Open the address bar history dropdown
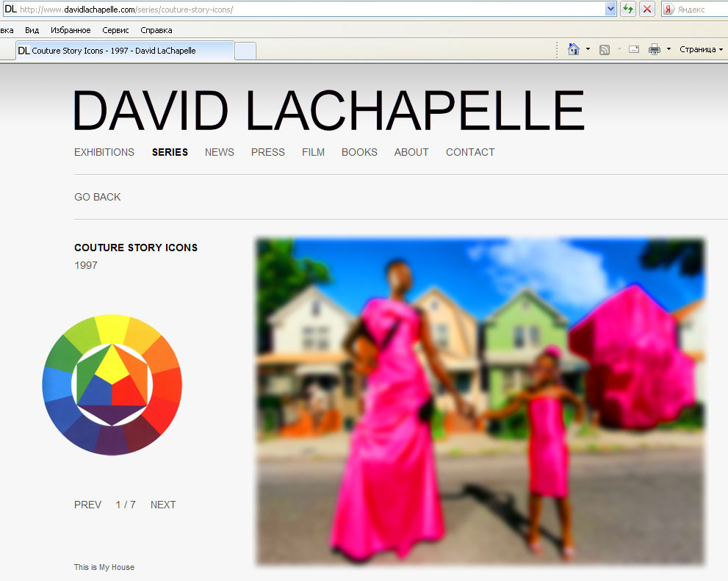The height and width of the screenshot is (581, 728). pos(610,9)
